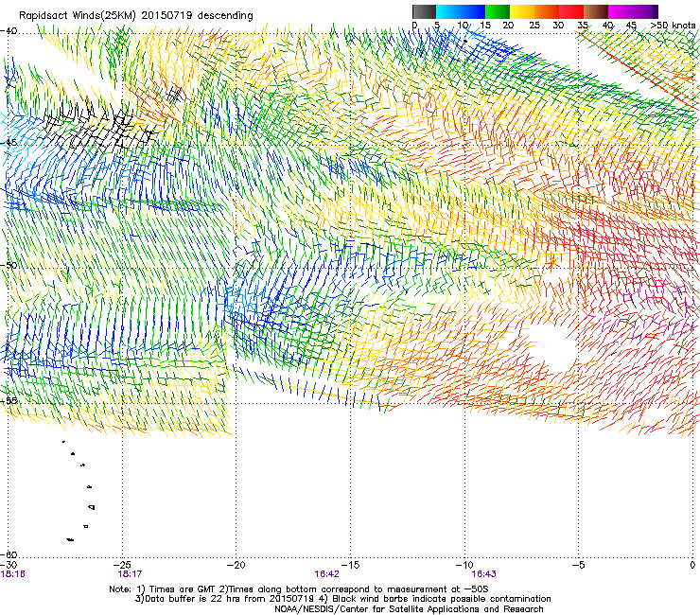Click the cyan 5-10 knots legend swatch
Image resolution: width=700 pixels, height=615 pixels.
448,11
